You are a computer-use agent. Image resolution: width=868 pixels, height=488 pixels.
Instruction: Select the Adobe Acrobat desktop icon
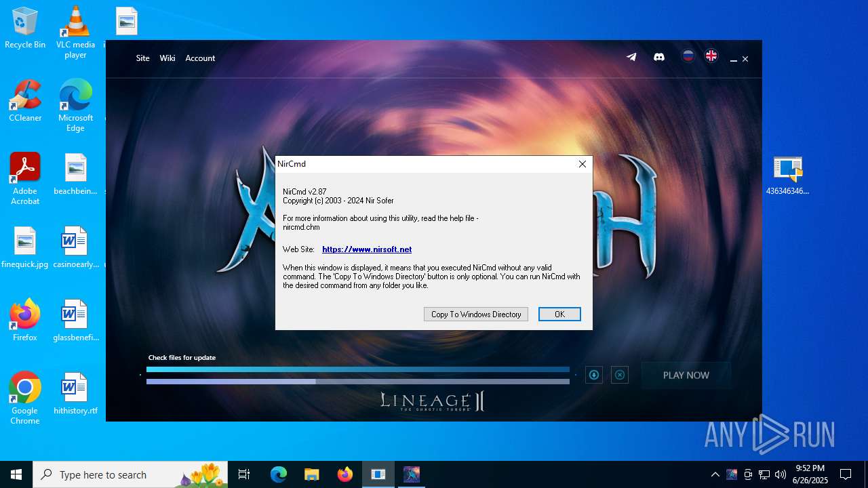coord(25,179)
